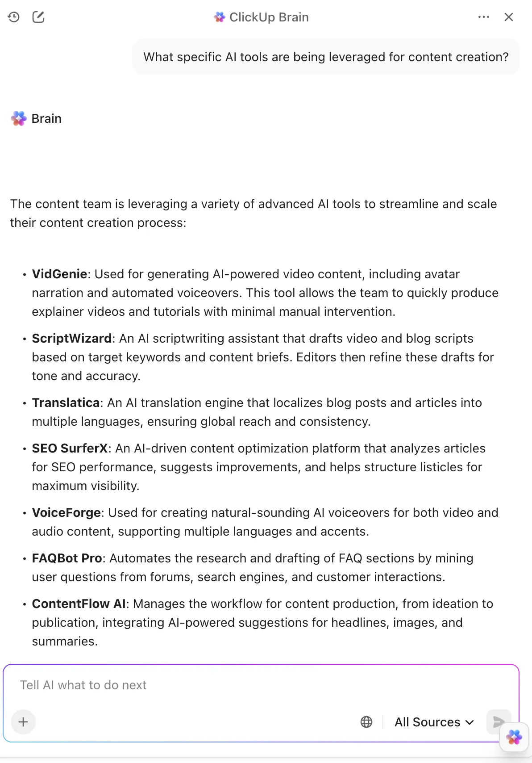Screen dimensions: 532x763
Task: Open the floating Brain launcher icon
Action: click(x=514, y=737)
